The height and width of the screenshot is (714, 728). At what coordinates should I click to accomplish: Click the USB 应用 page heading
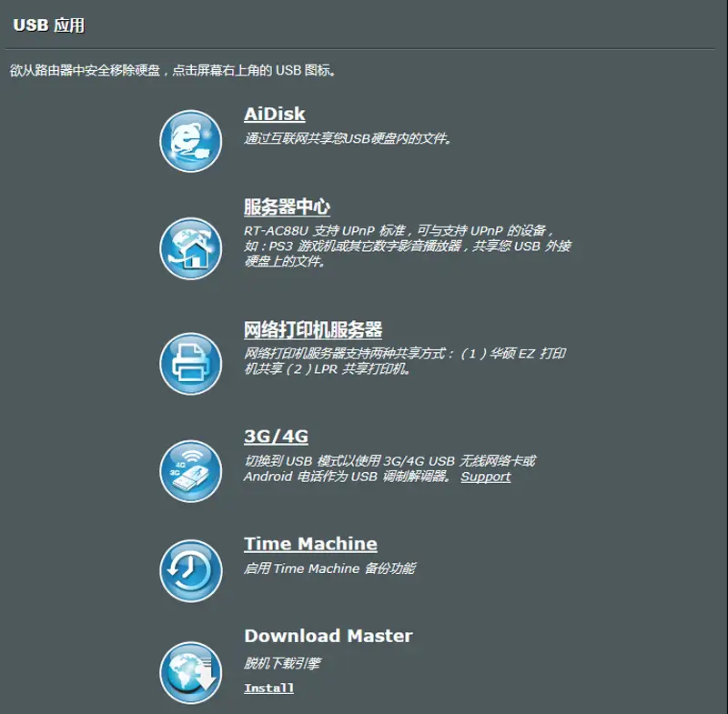[49, 25]
